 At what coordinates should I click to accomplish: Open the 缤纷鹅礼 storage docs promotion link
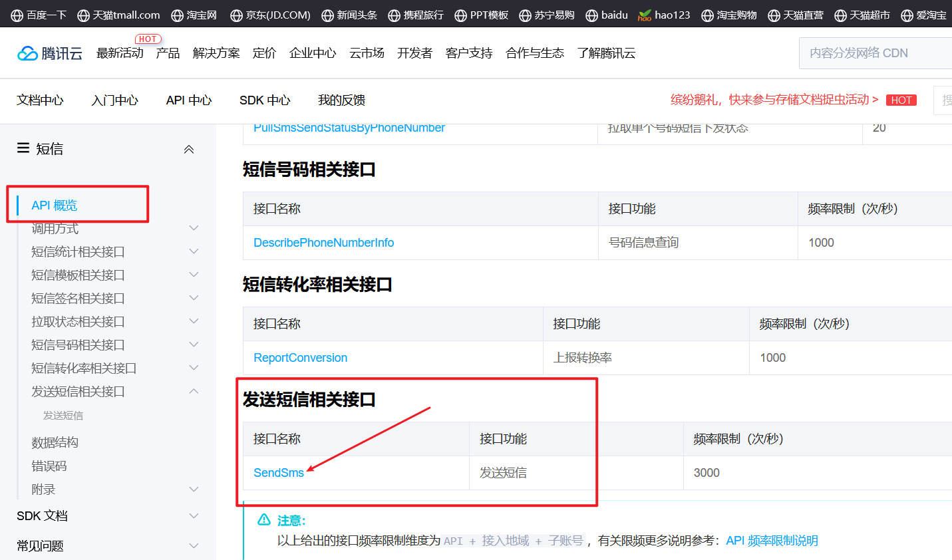(x=774, y=100)
